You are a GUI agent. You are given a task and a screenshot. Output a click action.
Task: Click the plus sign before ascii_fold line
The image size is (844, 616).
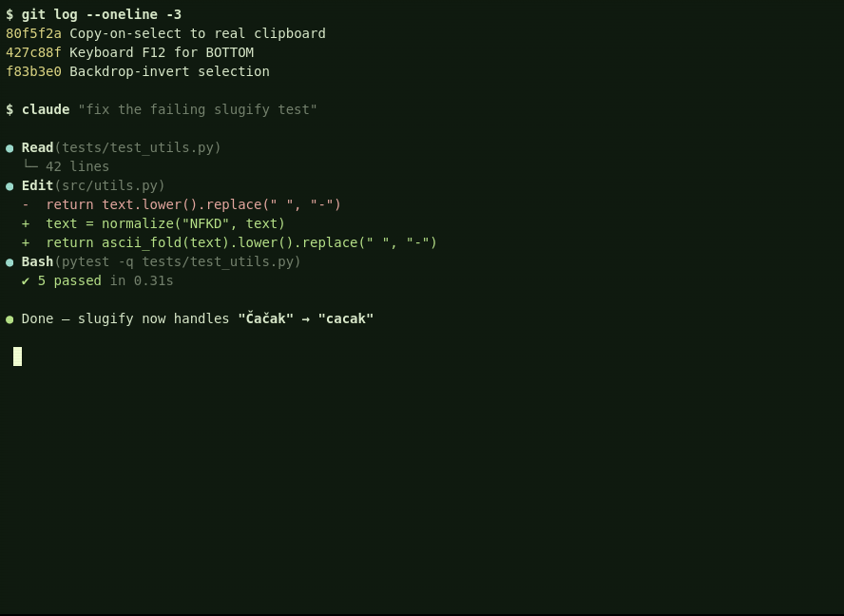[x=26, y=242]
